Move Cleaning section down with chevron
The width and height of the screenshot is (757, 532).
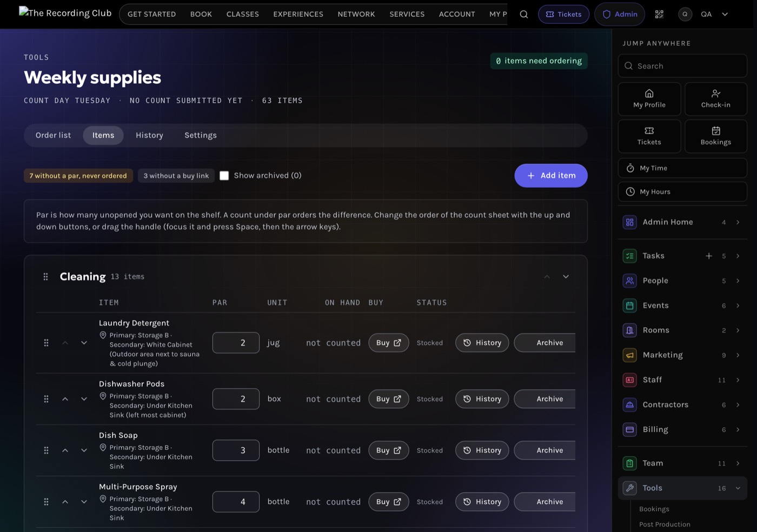click(566, 277)
